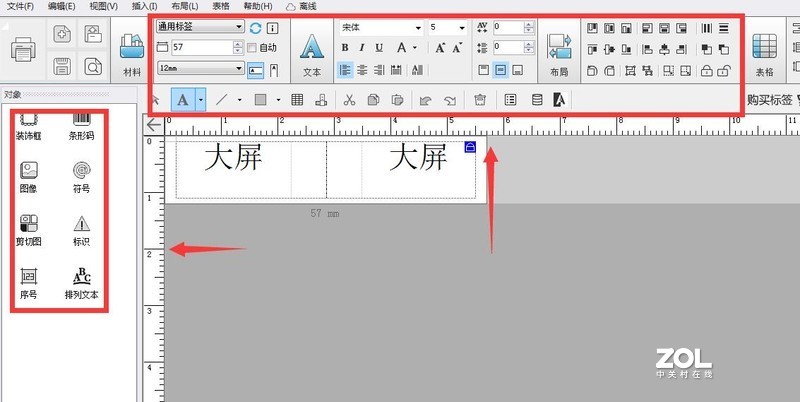Viewport: 800px width, 402px height.
Task: Expand the text tool dropdown arrow
Action: 201,100
